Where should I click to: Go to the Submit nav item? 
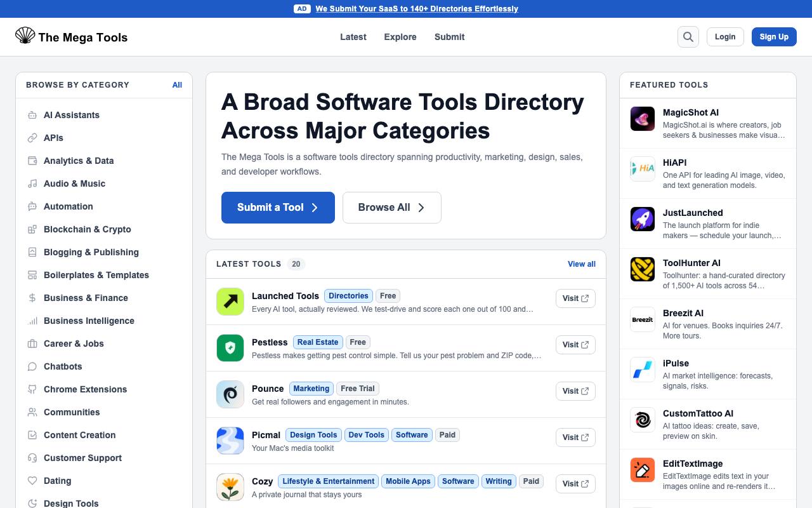click(450, 37)
